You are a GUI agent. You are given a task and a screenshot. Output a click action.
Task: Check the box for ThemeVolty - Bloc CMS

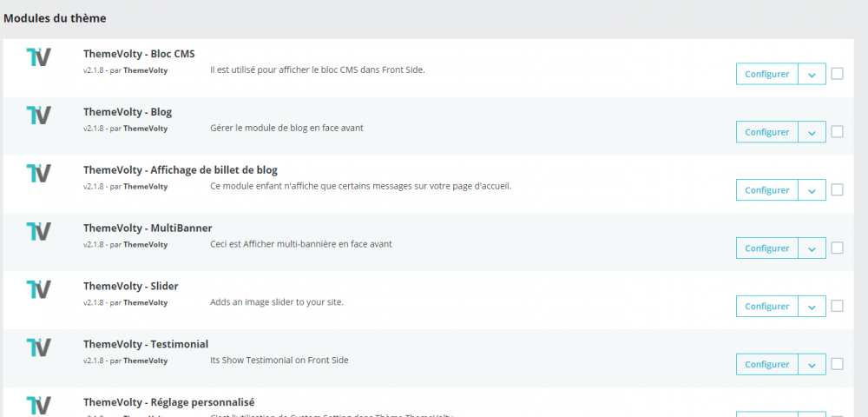pyautogui.click(x=837, y=74)
